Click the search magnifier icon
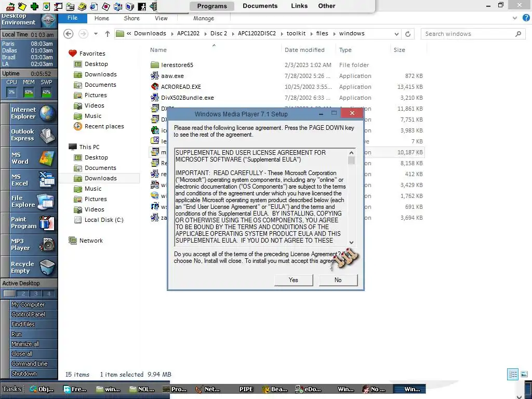Image resolution: width=532 pixels, height=399 pixels. (518, 34)
